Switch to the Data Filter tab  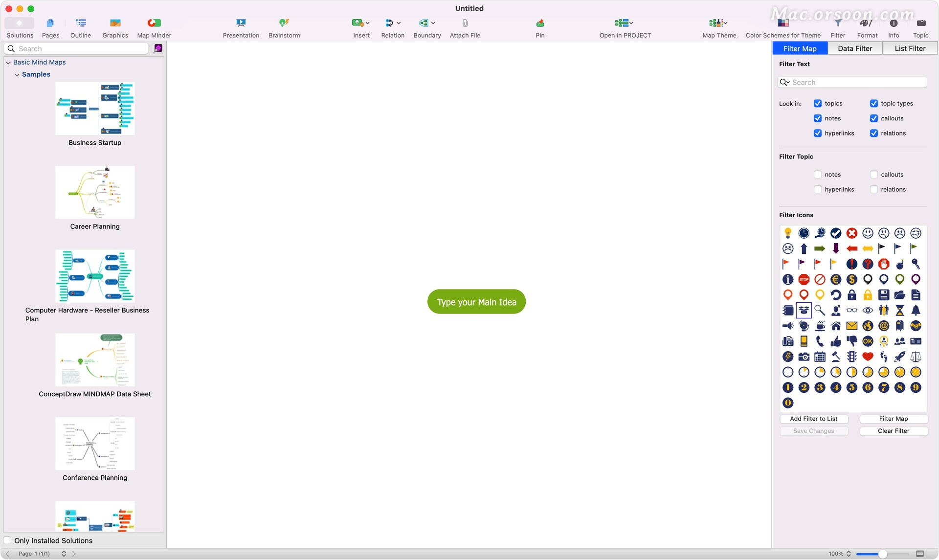point(854,48)
